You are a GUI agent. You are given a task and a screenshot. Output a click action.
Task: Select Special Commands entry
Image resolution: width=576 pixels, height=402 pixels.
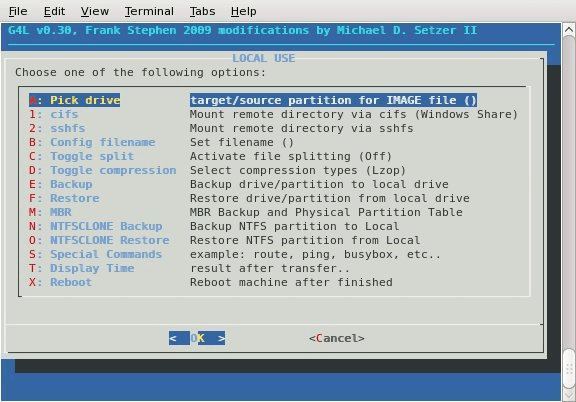click(x=96, y=254)
